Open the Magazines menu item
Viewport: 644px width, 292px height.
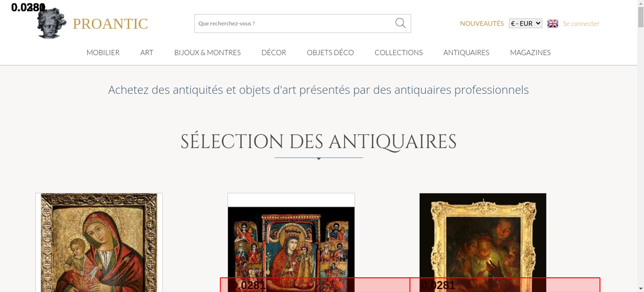click(x=530, y=52)
